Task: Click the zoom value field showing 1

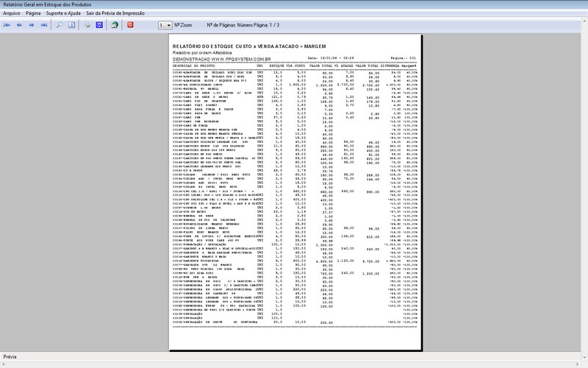Action: [x=161, y=25]
